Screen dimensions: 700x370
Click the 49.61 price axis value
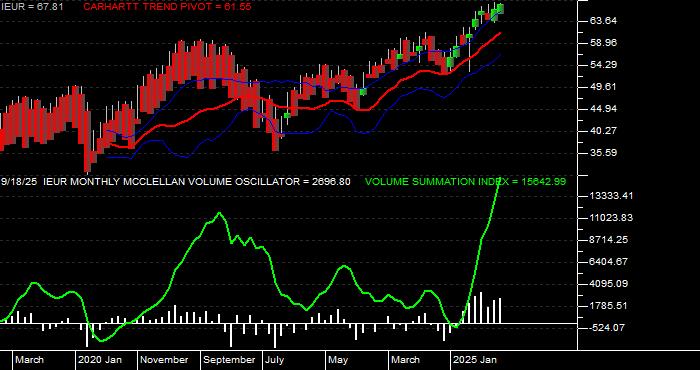click(x=602, y=87)
